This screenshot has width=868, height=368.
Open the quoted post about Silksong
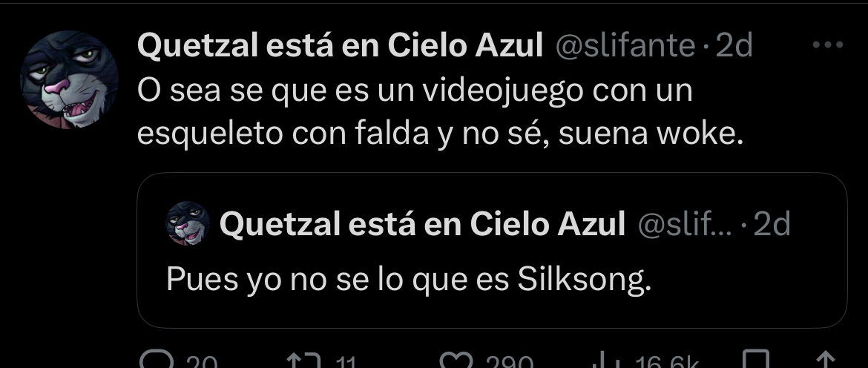(x=492, y=250)
